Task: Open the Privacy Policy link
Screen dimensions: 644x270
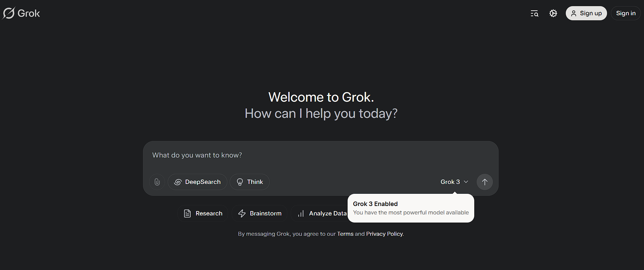Action: pyautogui.click(x=385, y=234)
